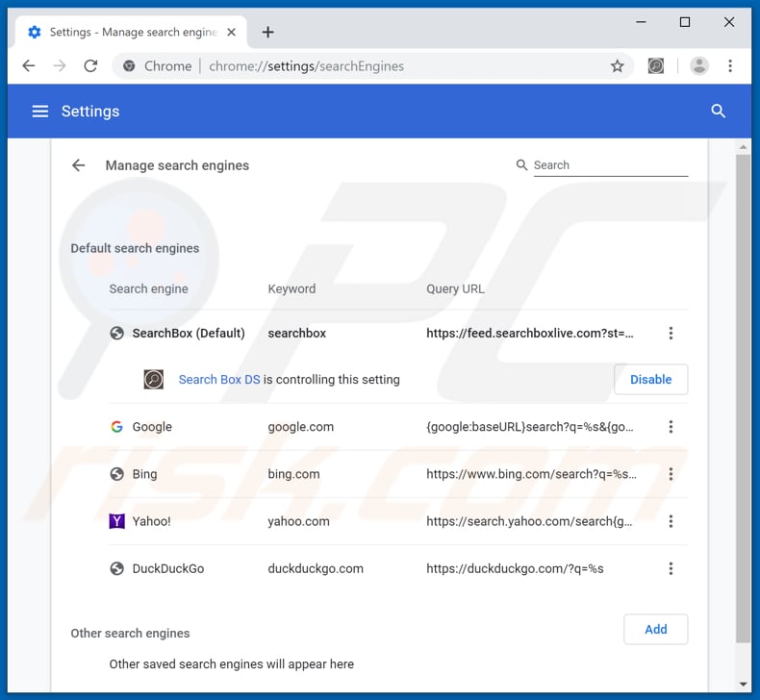Open more actions for Yahoo!
This screenshot has width=760, height=700.
click(671, 521)
